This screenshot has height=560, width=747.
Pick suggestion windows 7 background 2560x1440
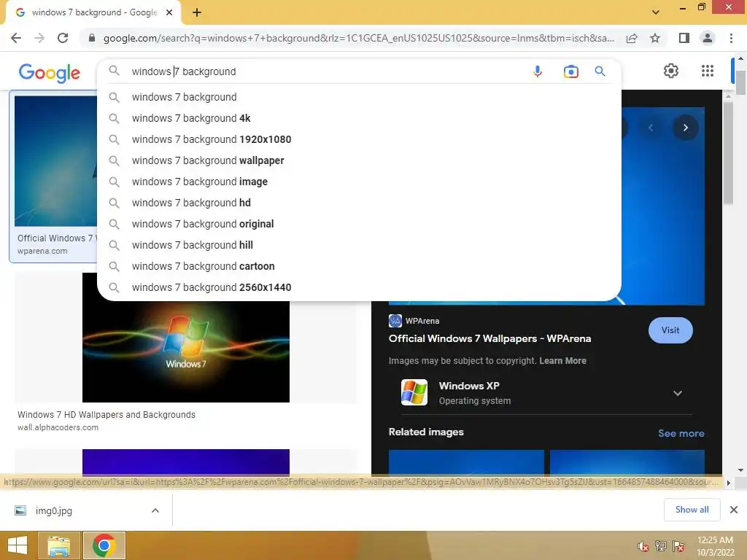point(359,287)
